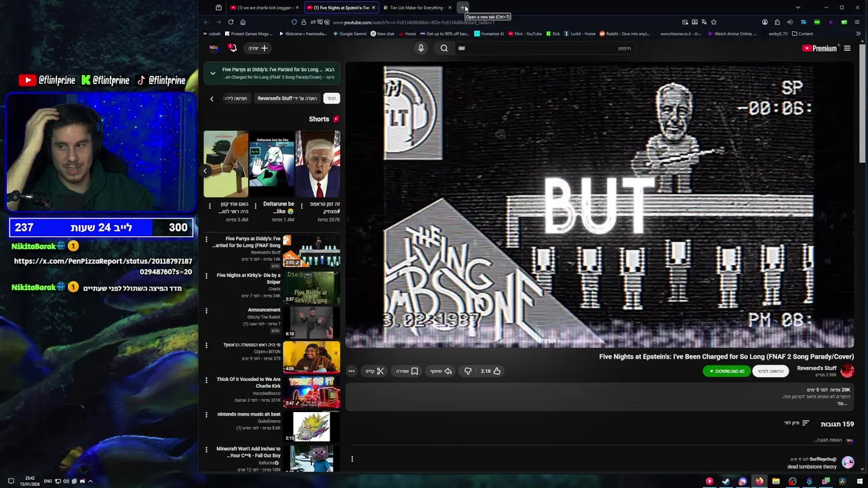Open the YouTube hamburger guide menu

click(847, 48)
